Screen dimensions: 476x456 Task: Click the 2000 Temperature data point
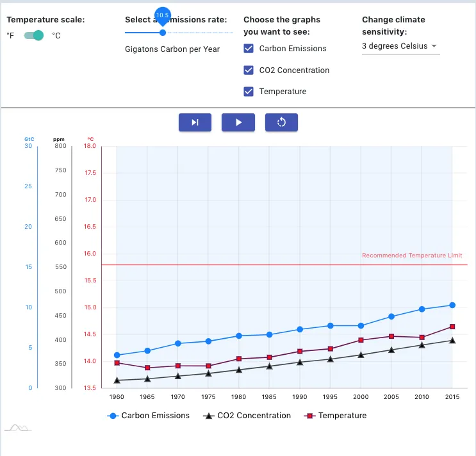coord(361,340)
